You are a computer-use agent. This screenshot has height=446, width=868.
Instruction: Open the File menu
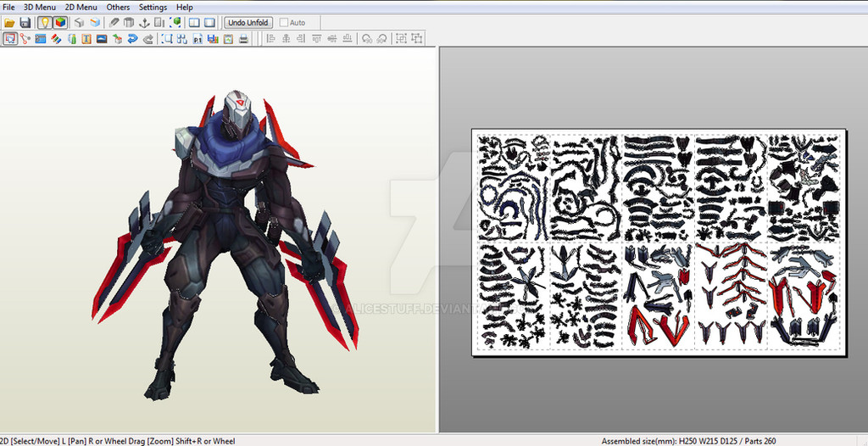click(x=8, y=7)
